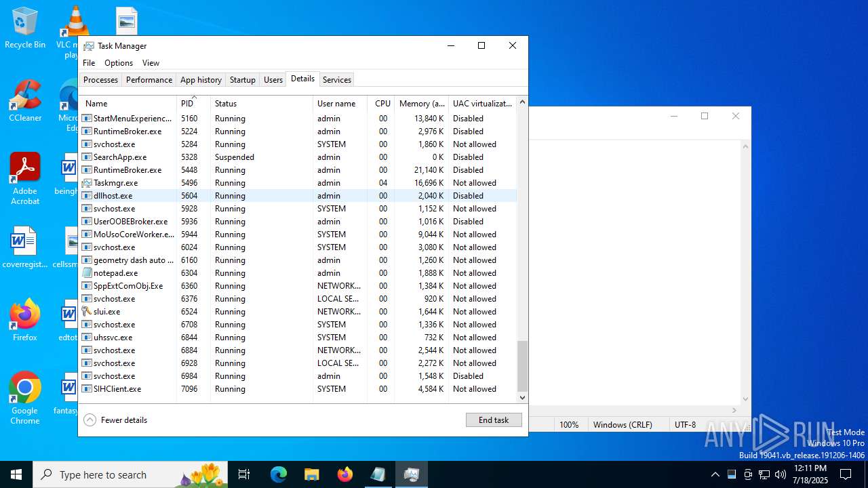
Task: Switch to Startup tab
Action: (242, 80)
